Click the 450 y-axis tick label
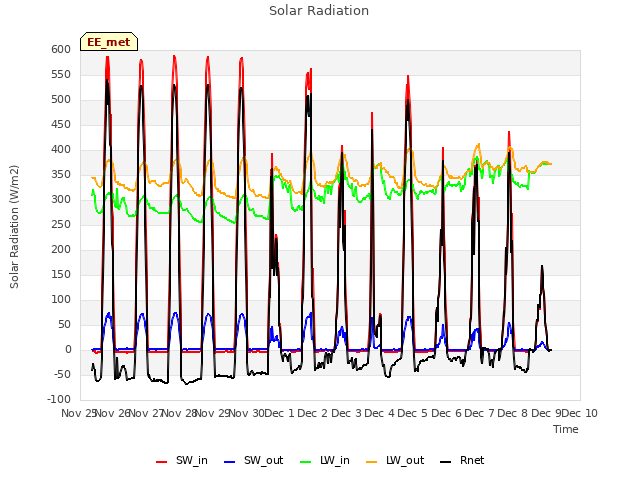This screenshot has height=480, width=640. tap(61, 124)
